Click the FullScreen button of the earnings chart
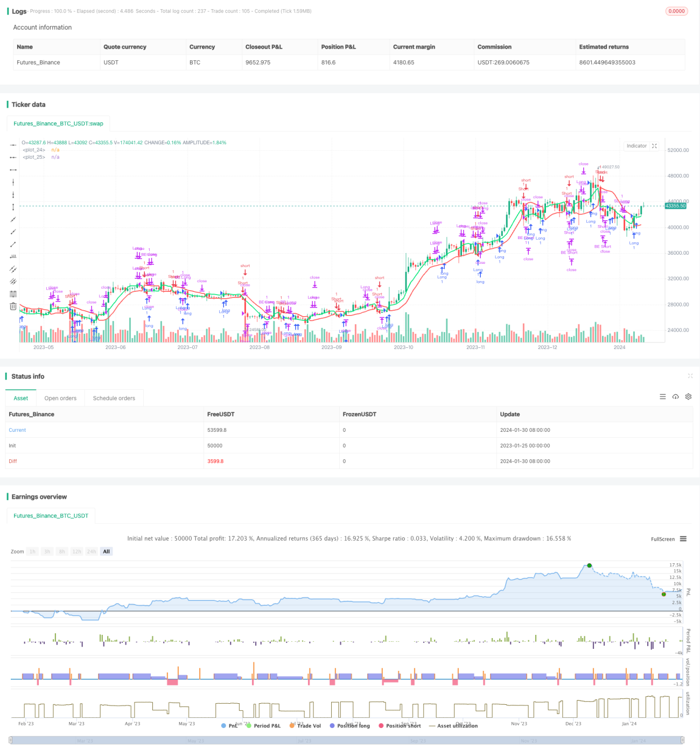The height and width of the screenshot is (756, 700). [x=663, y=539]
